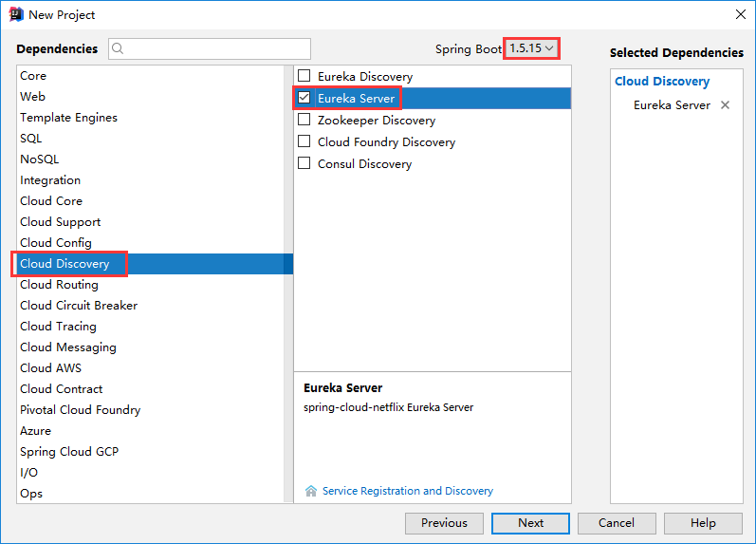Select Cloud Core in the category list
The image size is (756, 544).
pos(151,201)
